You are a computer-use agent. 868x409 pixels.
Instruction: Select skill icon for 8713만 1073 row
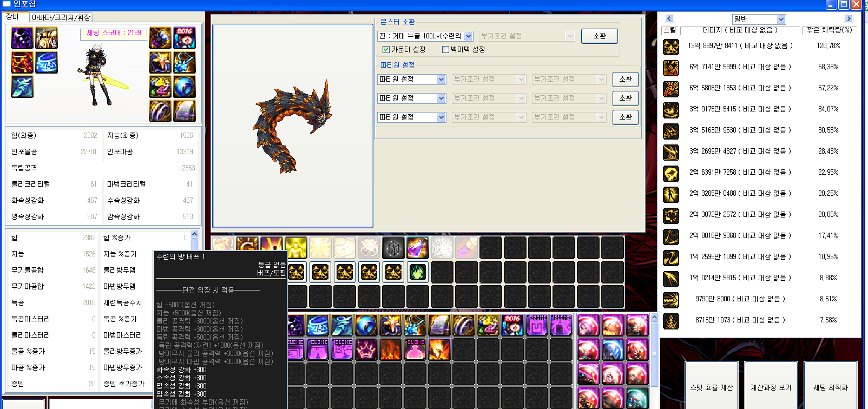(x=671, y=321)
